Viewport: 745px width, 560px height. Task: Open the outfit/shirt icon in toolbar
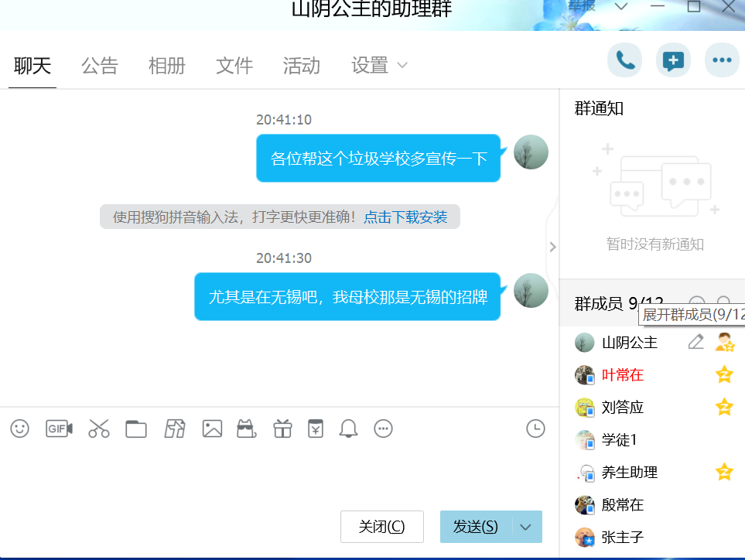click(175, 429)
